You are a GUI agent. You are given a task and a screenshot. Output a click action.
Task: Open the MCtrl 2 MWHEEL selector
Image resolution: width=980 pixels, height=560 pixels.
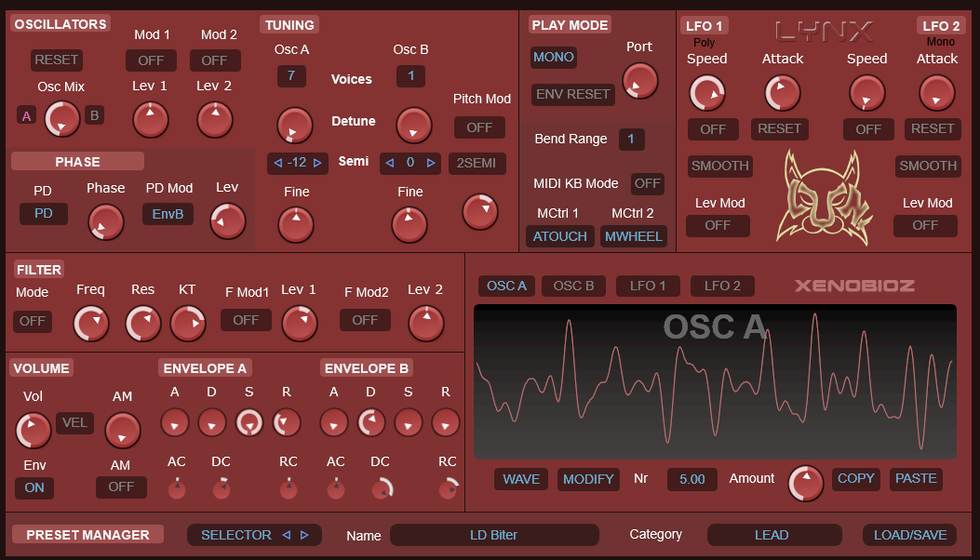click(634, 237)
